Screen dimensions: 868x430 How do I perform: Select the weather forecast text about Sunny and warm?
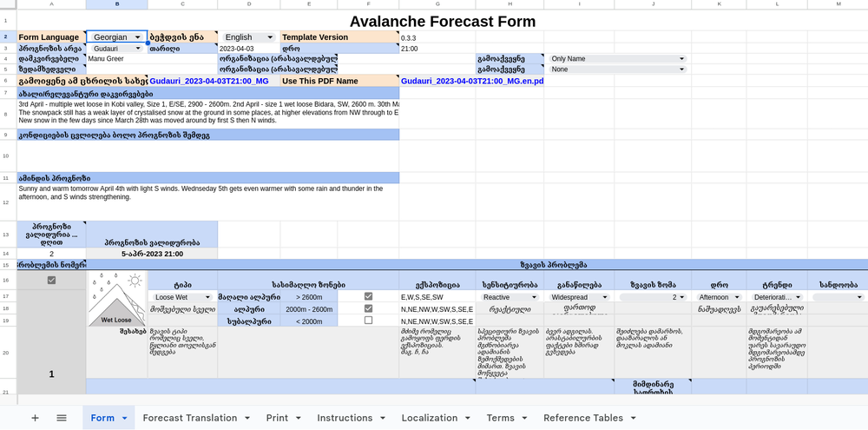point(208,202)
